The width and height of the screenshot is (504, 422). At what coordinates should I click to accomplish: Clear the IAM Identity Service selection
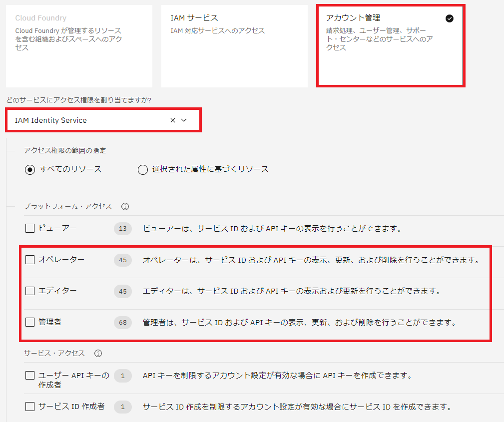click(173, 120)
